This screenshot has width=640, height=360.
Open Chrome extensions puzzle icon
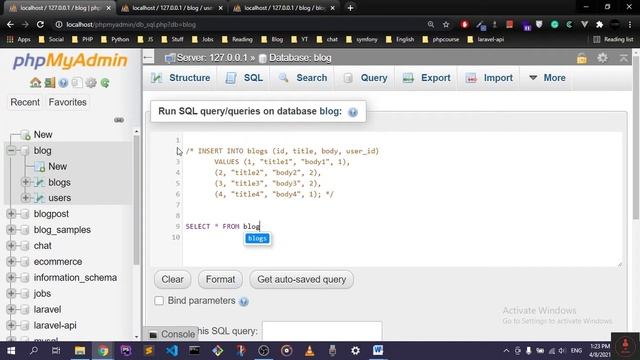click(600, 24)
